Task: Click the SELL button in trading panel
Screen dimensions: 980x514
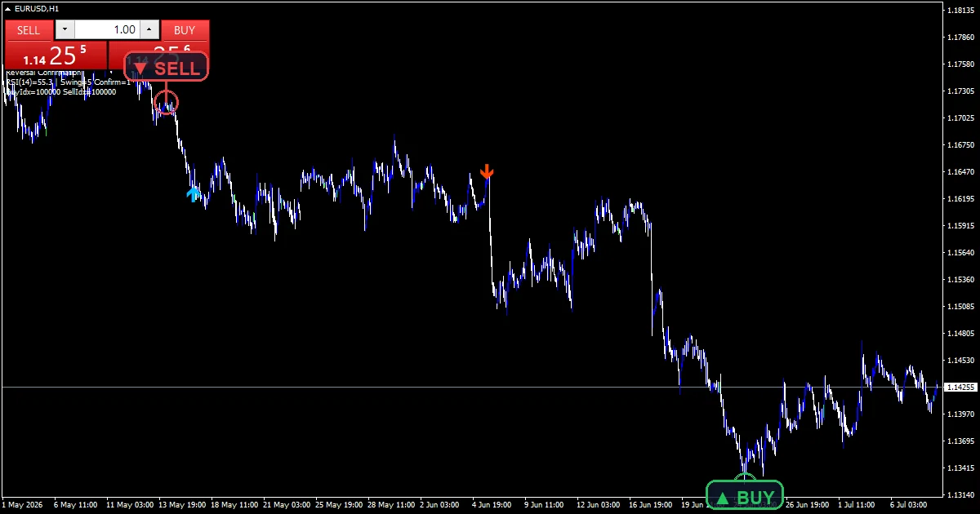Action: (29, 30)
